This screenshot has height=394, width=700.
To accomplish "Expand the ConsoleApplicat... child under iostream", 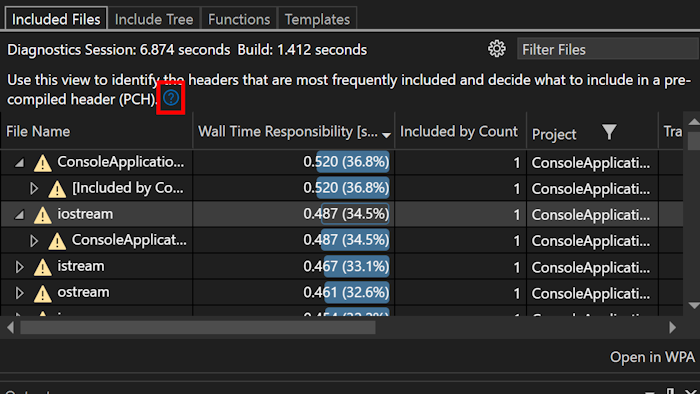I will pos(33,241).
